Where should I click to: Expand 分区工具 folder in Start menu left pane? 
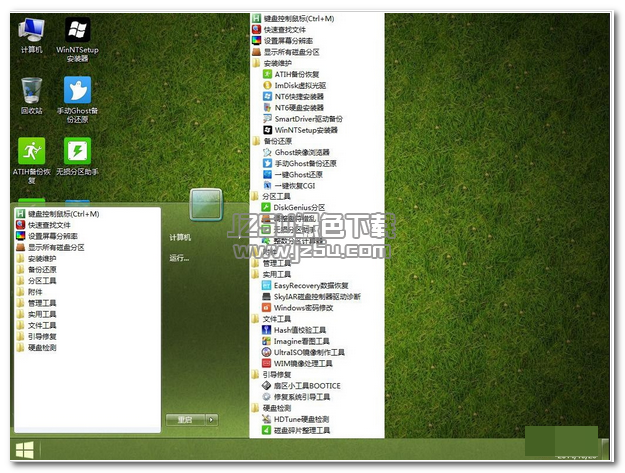tap(36, 281)
